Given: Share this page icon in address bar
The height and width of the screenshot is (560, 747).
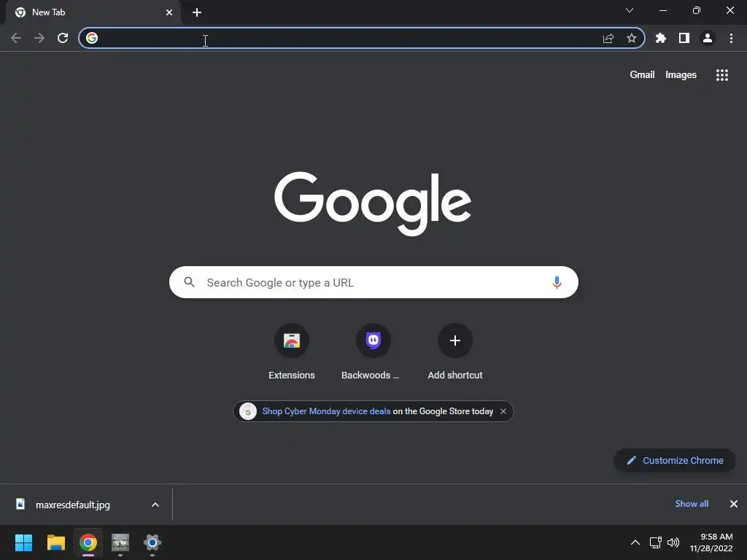Looking at the screenshot, I should (x=608, y=38).
